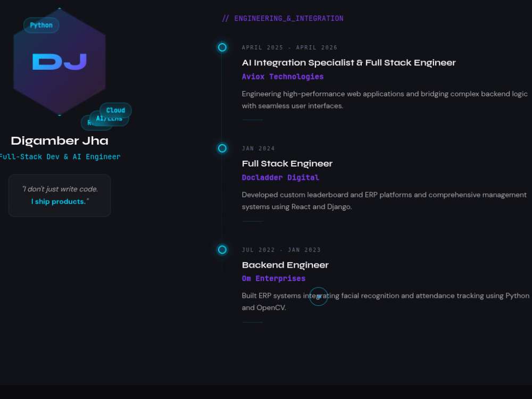Click timeline marker for Jan 2024
The image size is (532, 399).
pos(222,148)
